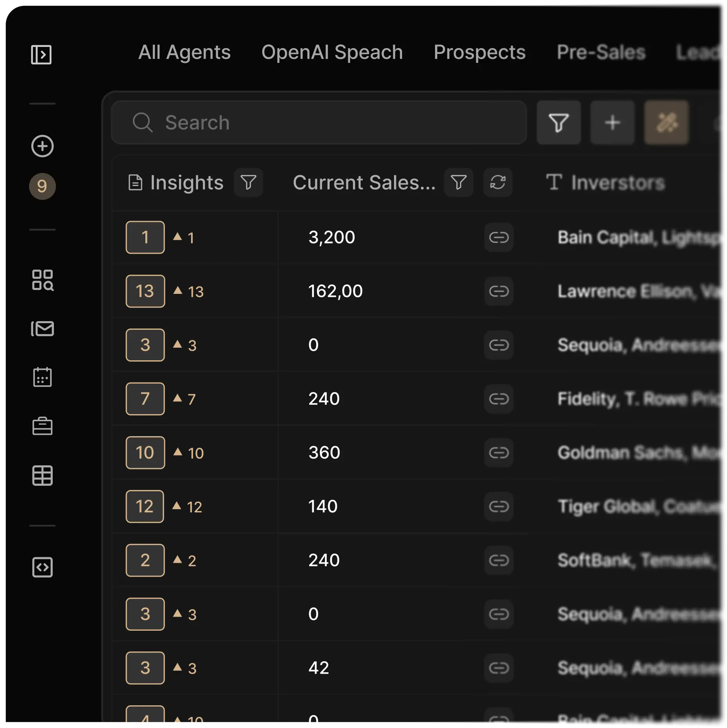Select the insight badge numbered 13
This screenshot has width=727, height=728.
(x=145, y=292)
